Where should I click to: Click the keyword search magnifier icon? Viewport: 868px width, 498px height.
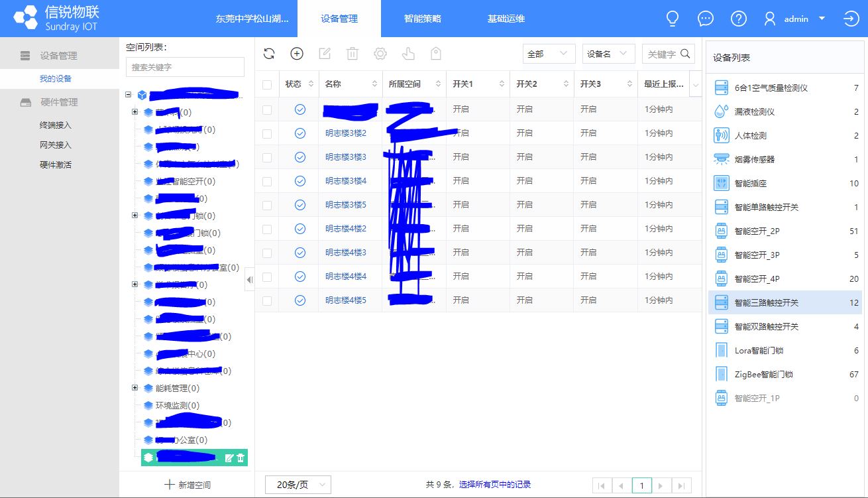pos(686,54)
